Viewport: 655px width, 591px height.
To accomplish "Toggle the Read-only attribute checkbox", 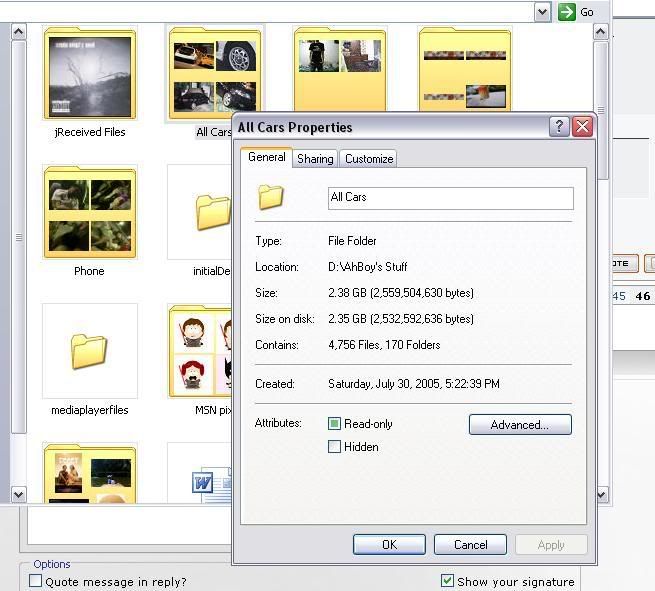I will point(335,424).
